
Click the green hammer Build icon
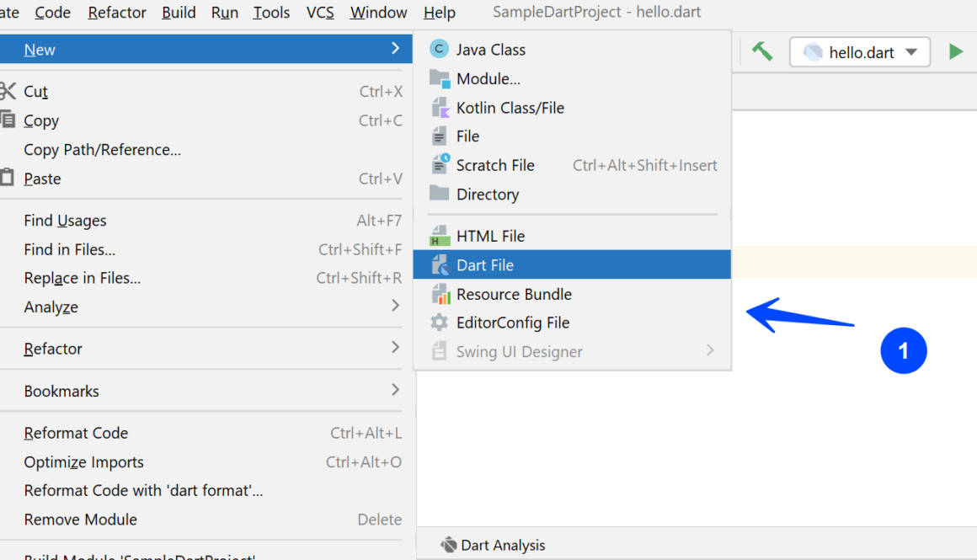pos(762,51)
